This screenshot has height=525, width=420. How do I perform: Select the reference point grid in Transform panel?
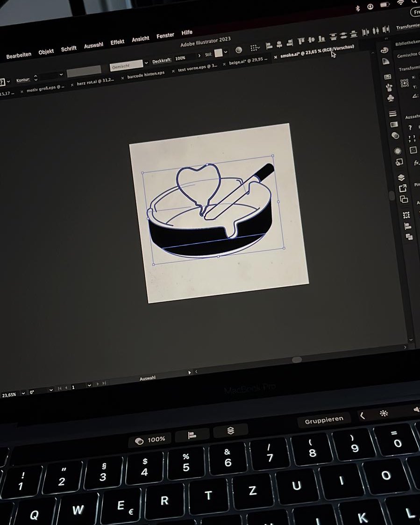point(404,82)
